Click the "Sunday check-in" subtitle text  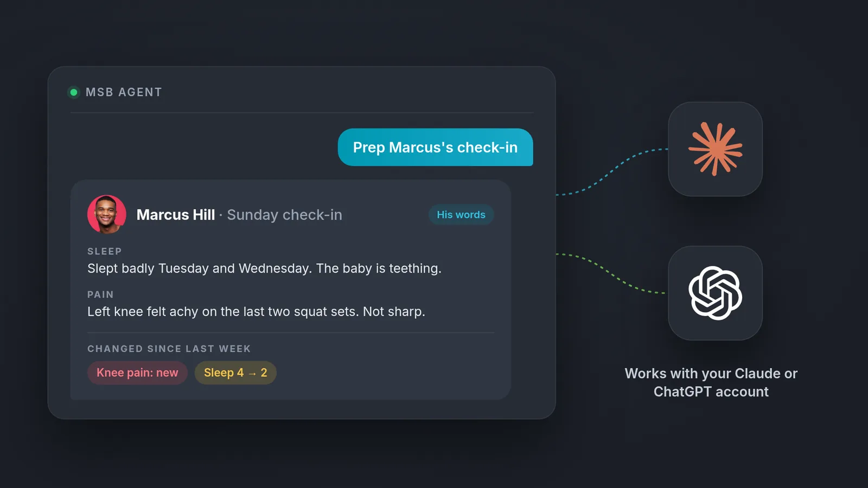[284, 215]
